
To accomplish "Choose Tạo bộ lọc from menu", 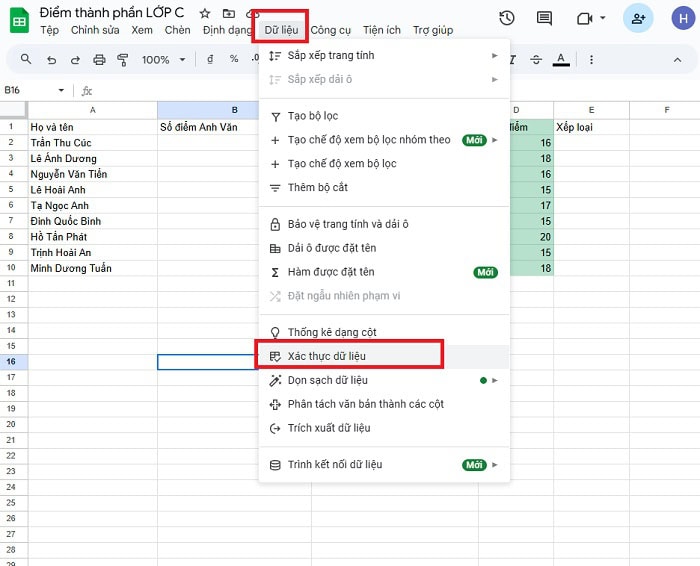I will pos(313,116).
